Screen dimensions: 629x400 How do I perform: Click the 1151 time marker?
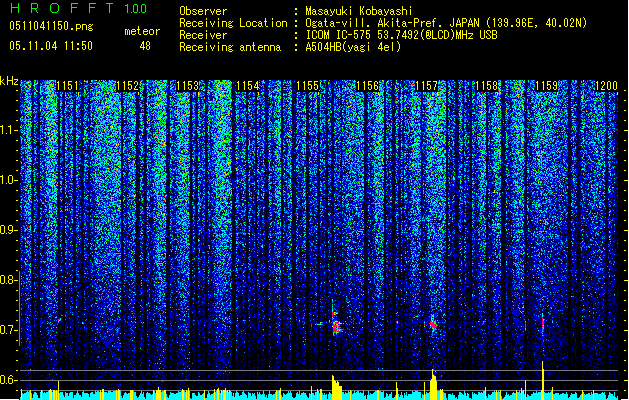click(x=68, y=86)
